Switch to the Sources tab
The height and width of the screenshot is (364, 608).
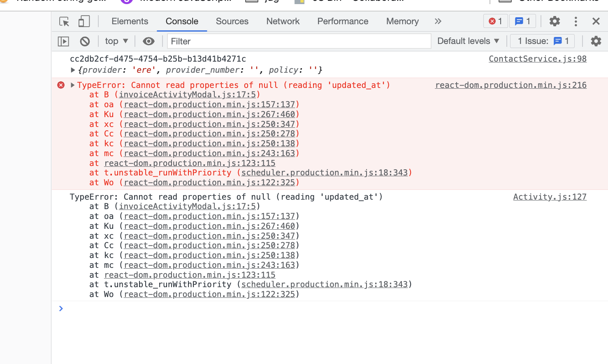(x=232, y=21)
